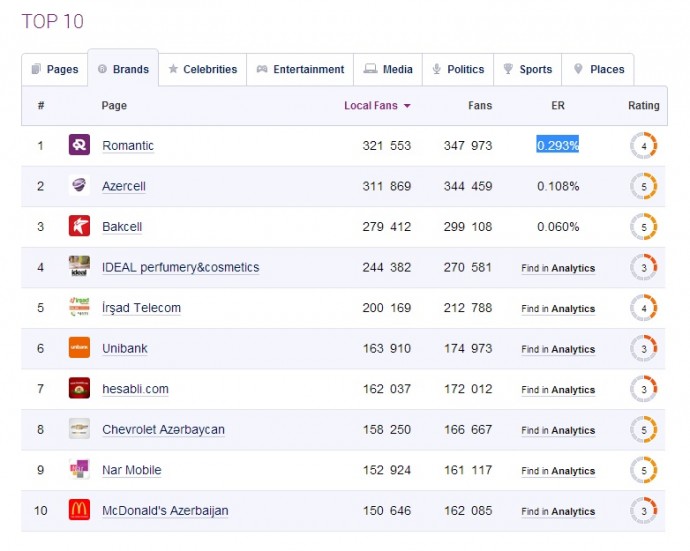Click Find in Analytics for Nar Mobile
The width and height of the screenshot is (690, 551).
click(558, 470)
